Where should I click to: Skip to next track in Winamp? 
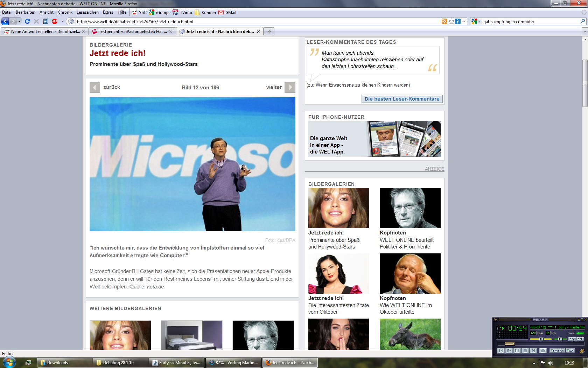click(x=533, y=350)
